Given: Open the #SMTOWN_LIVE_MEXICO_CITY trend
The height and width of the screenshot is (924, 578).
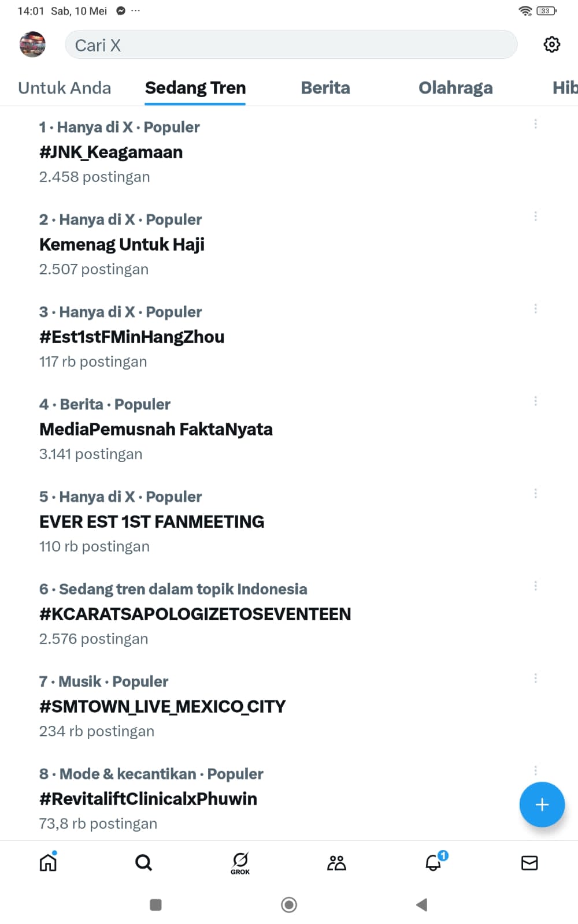Looking at the screenshot, I should [x=162, y=706].
